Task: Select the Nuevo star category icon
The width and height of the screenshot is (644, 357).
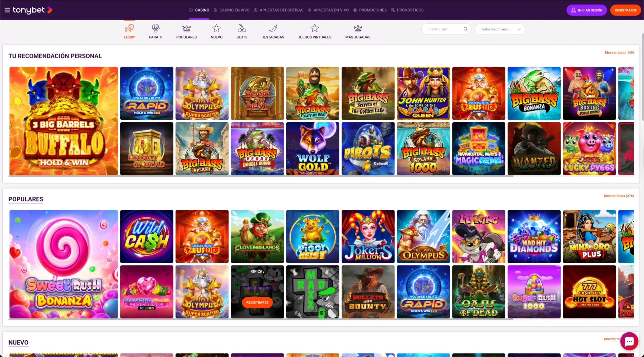Action: pos(216,28)
